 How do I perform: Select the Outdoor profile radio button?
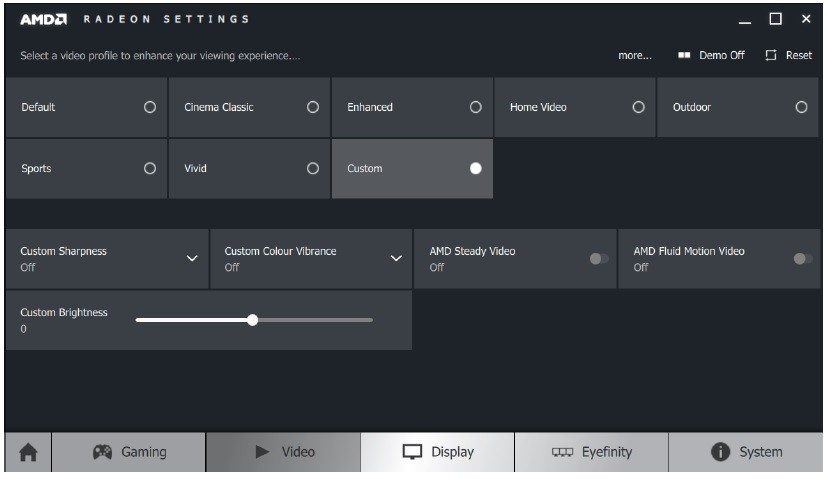coord(801,108)
